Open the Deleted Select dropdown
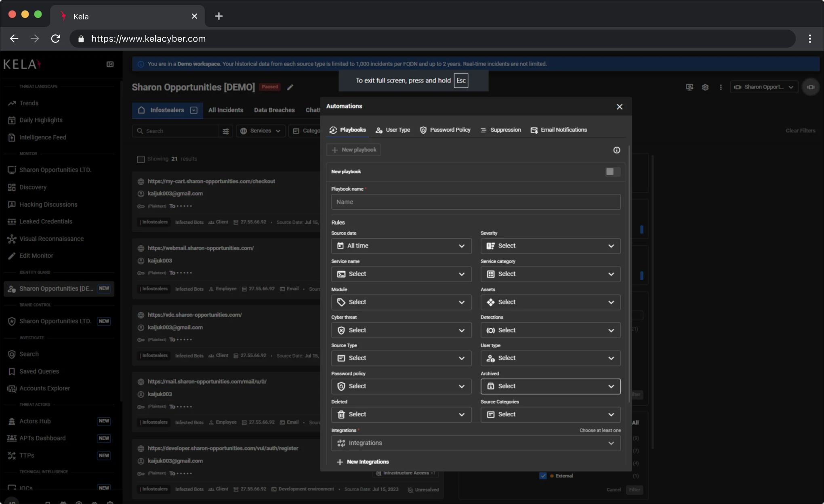The width and height of the screenshot is (824, 504). (x=401, y=414)
